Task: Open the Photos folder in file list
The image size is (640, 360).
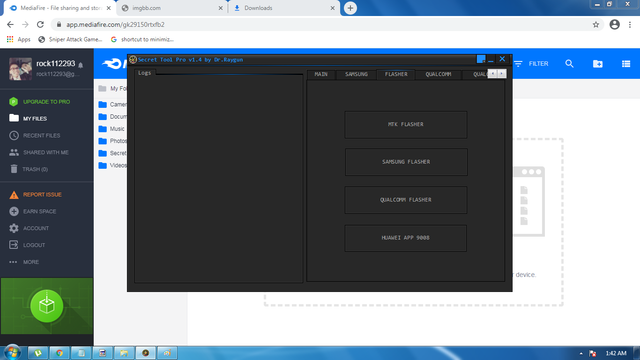Action: (113, 141)
